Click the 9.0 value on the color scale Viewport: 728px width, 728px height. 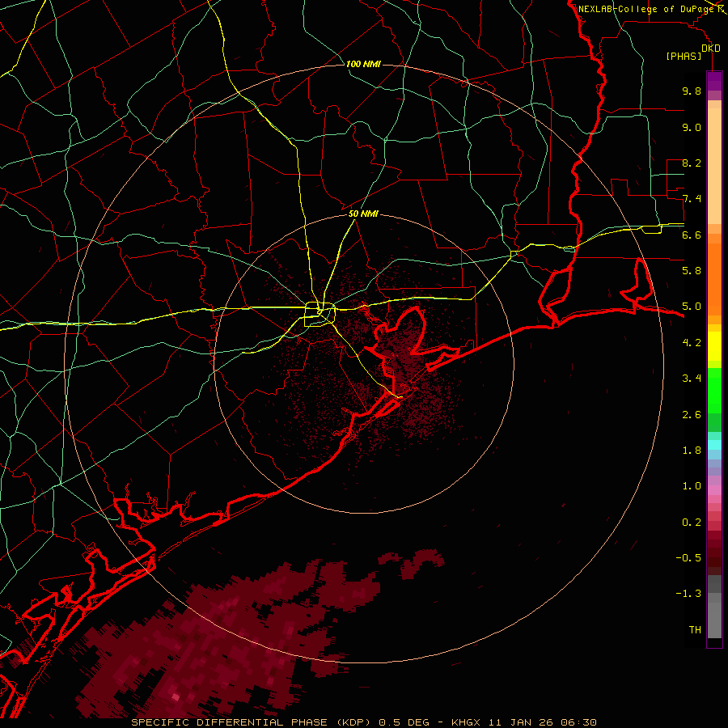(x=692, y=128)
